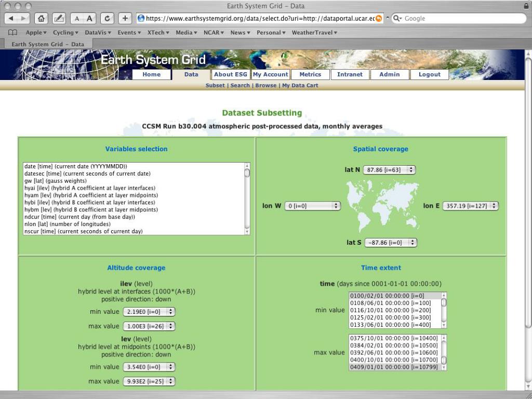Go to the Home tab of ESG
The height and width of the screenshot is (399, 532).
click(151, 74)
